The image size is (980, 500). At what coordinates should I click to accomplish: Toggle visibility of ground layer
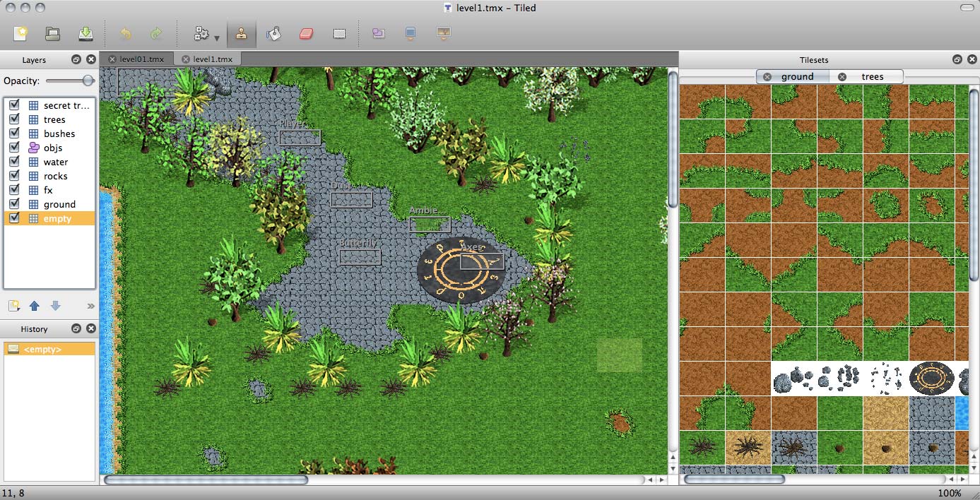point(14,204)
